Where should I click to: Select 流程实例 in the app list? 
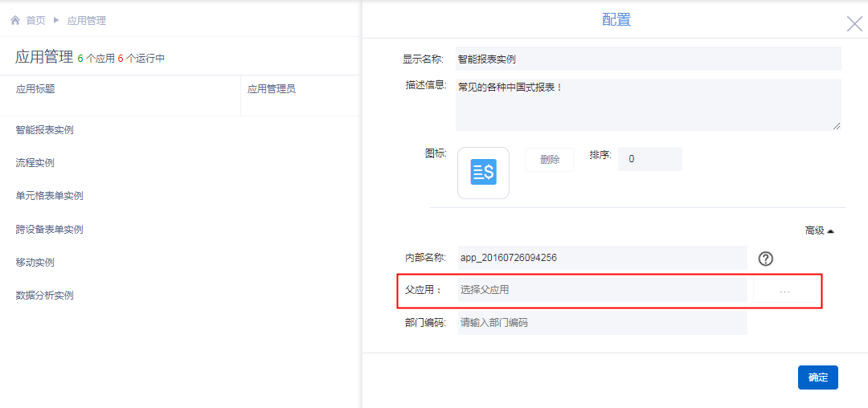[x=35, y=163]
